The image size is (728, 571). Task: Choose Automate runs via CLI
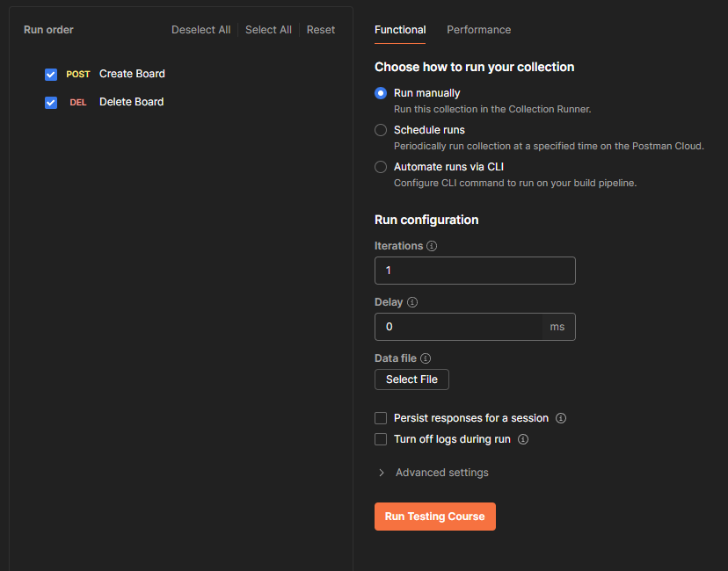[x=381, y=167]
